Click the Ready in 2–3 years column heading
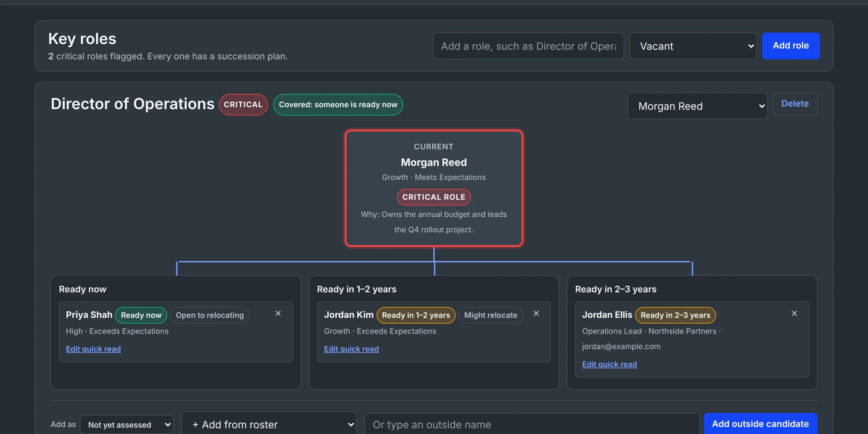 616,289
